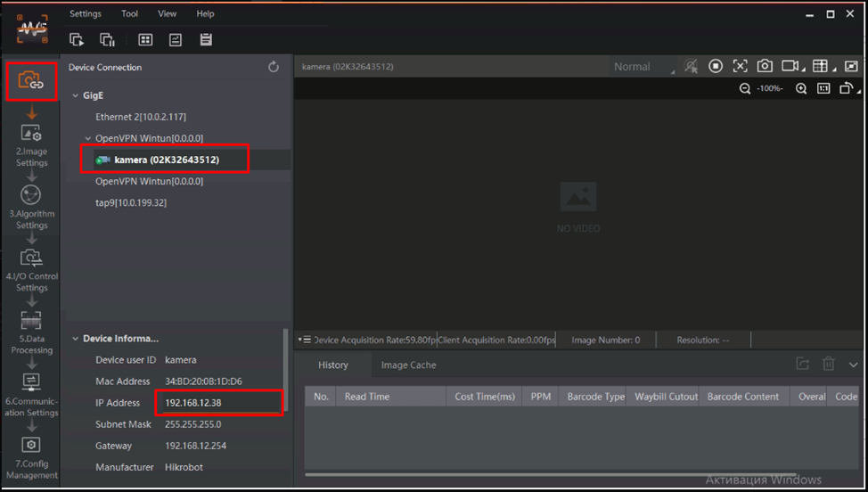This screenshot has height=492, width=868.
Task: Click the history table horizontal scrollbar
Action: pos(550,475)
